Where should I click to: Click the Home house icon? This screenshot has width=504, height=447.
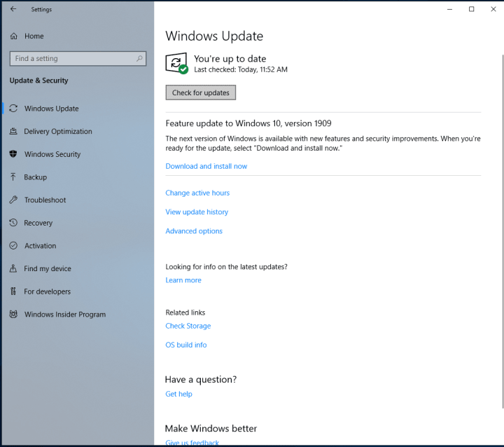[13, 36]
